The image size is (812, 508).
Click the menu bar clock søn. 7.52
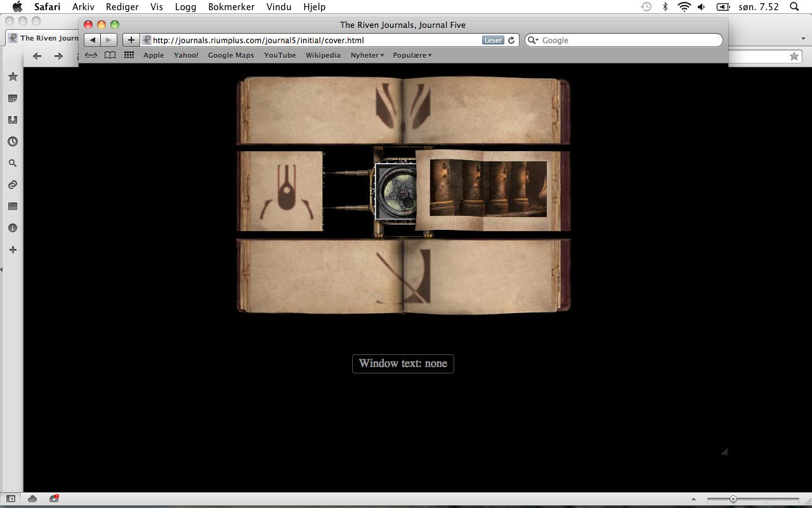[x=759, y=7]
